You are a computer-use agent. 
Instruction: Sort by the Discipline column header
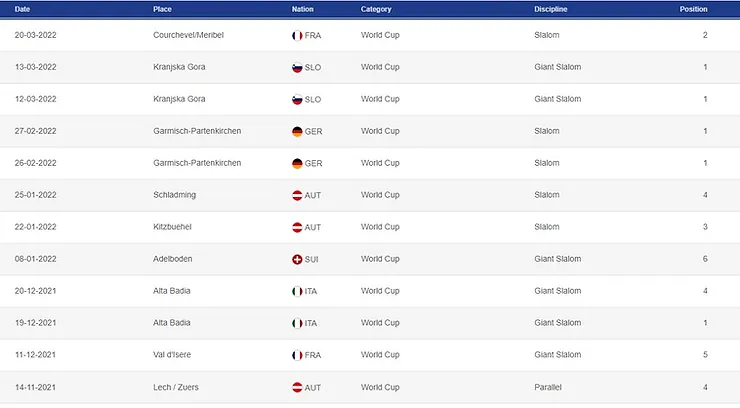[x=551, y=9]
